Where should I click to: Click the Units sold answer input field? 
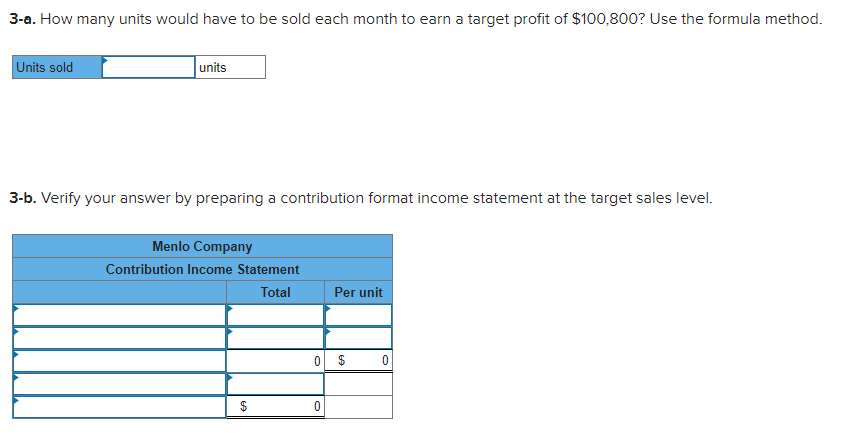pyautogui.click(x=148, y=67)
